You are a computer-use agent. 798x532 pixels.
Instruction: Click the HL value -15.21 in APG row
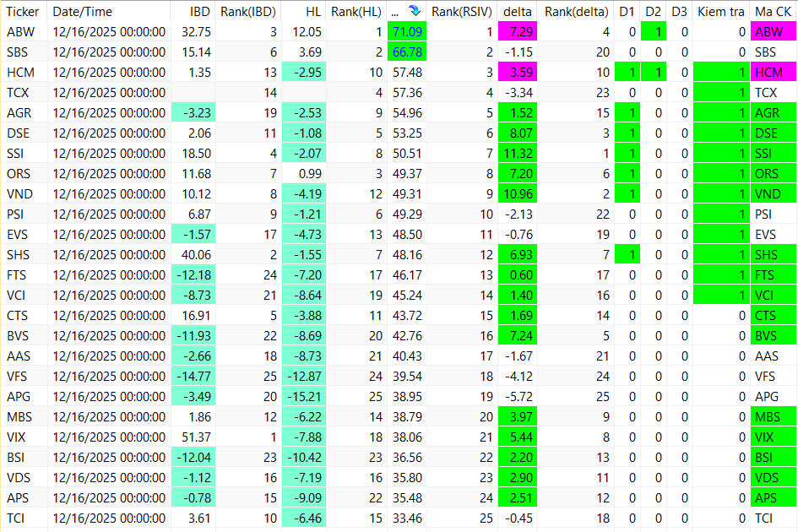point(304,396)
